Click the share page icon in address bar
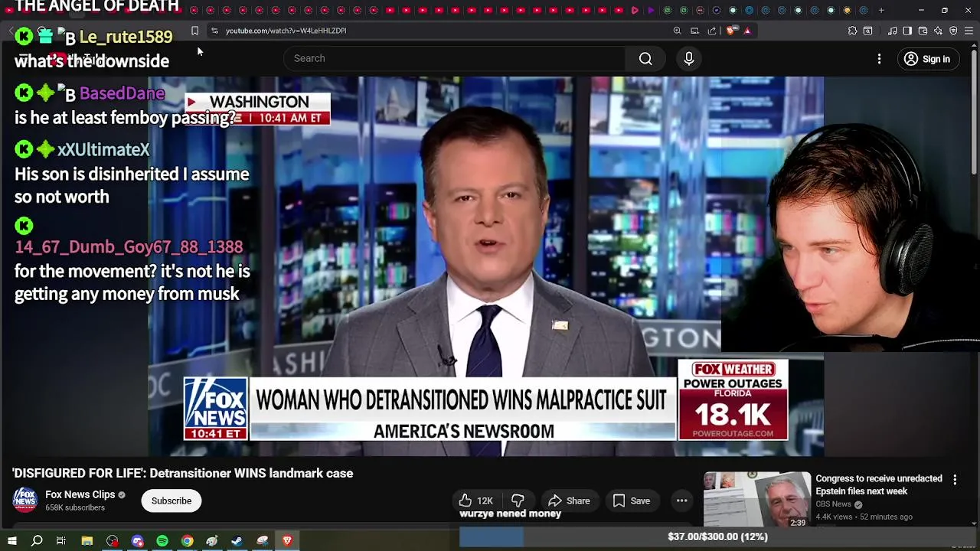The height and width of the screenshot is (551, 980). [x=712, y=31]
